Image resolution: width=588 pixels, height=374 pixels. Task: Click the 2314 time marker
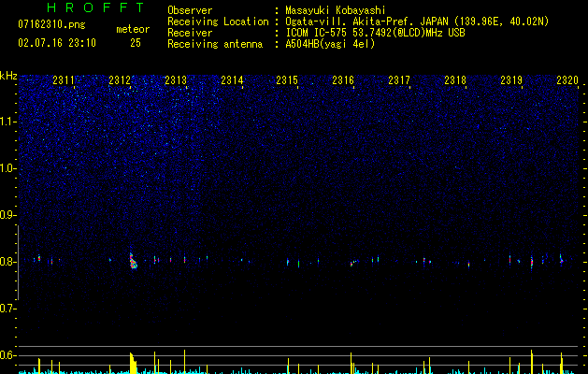coord(232,80)
